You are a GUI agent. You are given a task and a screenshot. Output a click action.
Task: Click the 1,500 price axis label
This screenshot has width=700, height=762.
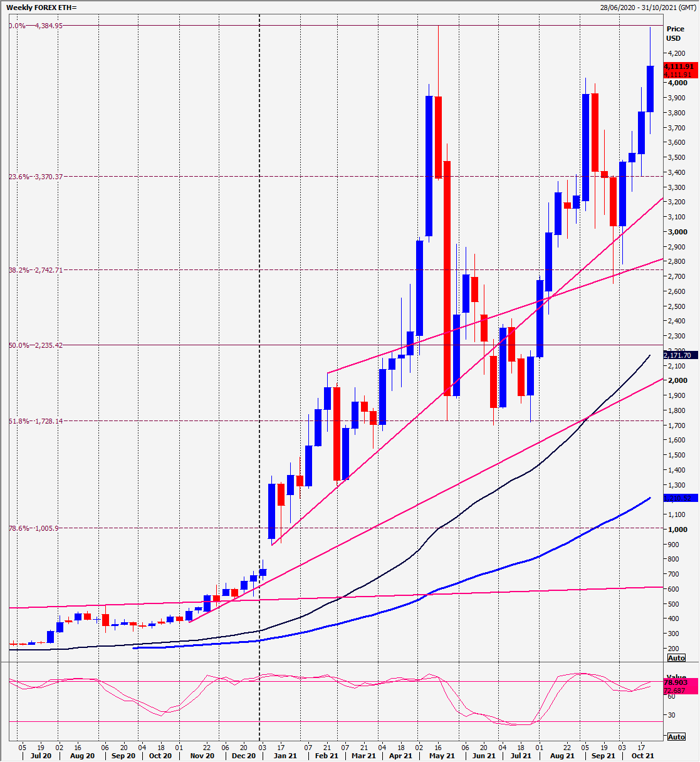coord(676,455)
